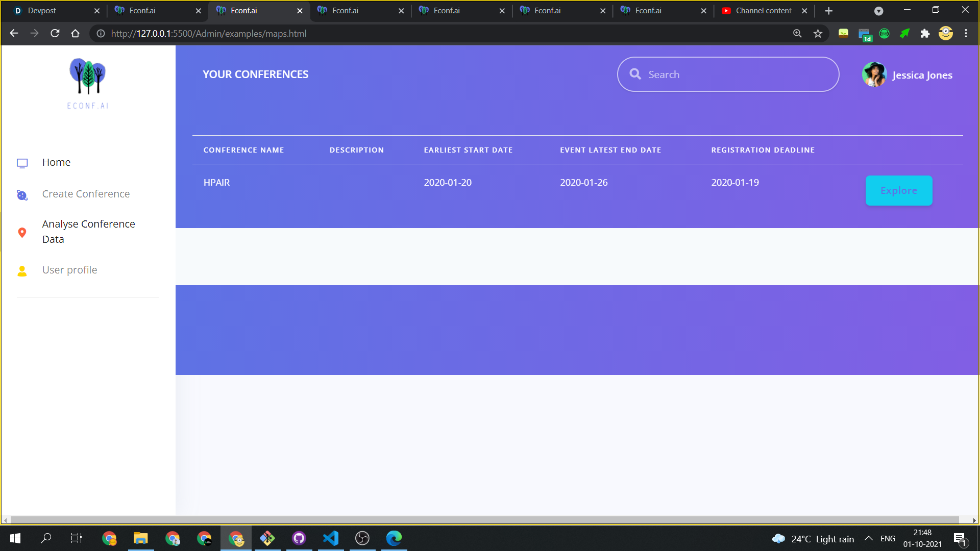This screenshot has height=551, width=980.
Task: Open Visual Studio Code from taskbar
Action: coord(331,538)
